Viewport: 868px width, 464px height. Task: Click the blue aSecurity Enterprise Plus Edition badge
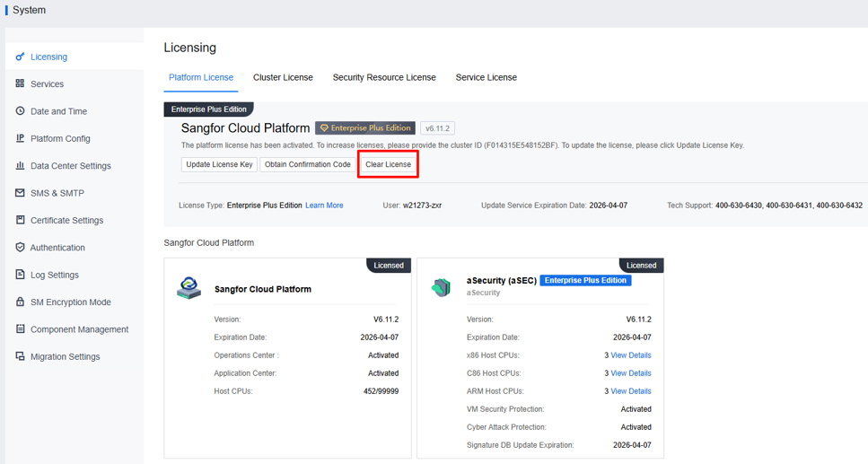pyautogui.click(x=585, y=280)
